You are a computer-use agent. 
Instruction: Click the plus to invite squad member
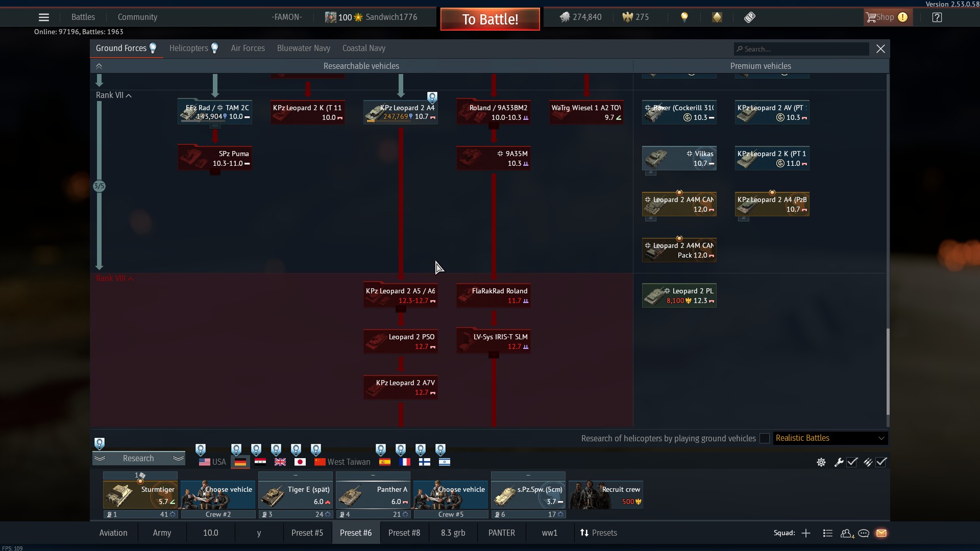(x=806, y=533)
